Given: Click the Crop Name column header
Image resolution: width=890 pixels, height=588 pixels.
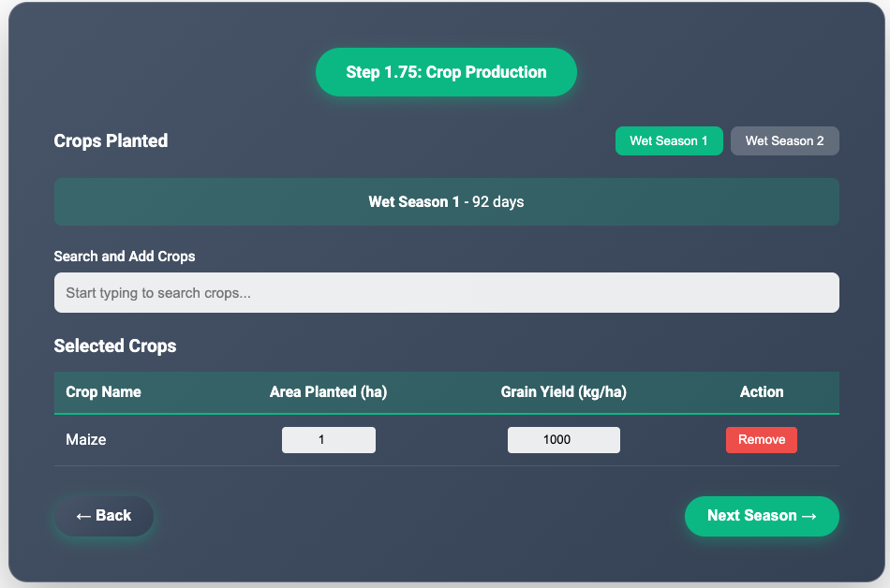Looking at the screenshot, I should (x=103, y=392).
